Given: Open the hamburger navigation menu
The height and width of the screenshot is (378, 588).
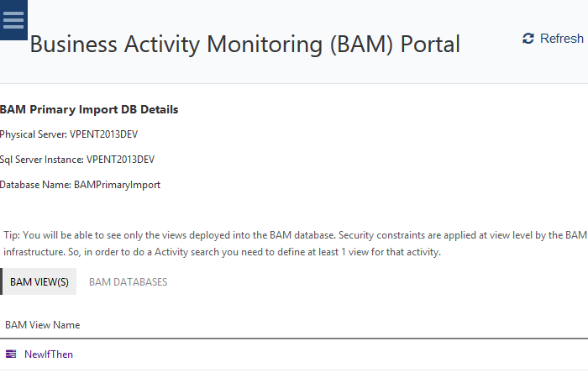Looking at the screenshot, I should click(x=13, y=20).
